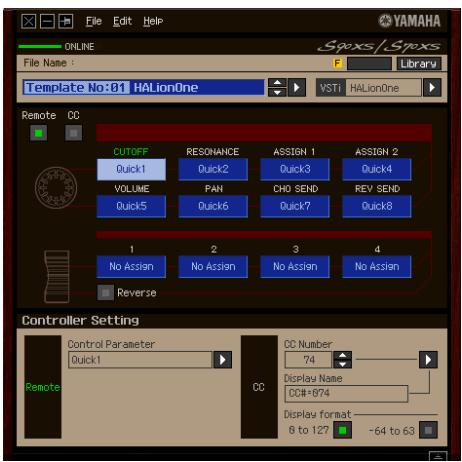Click the Remote label panel
This screenshot has width=462, height=462.
43,387
